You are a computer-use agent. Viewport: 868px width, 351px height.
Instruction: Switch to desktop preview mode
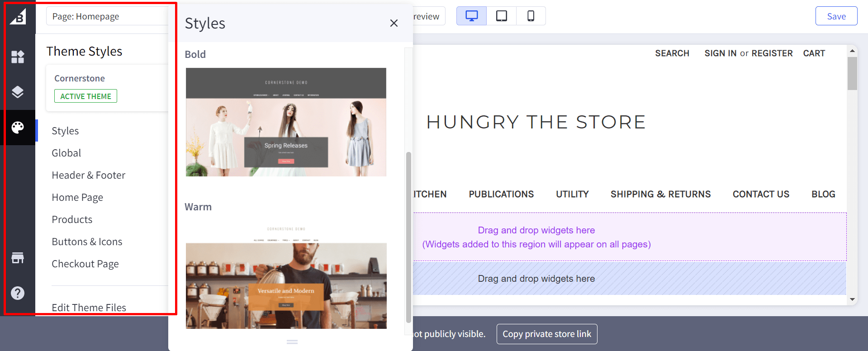(471, 16)
